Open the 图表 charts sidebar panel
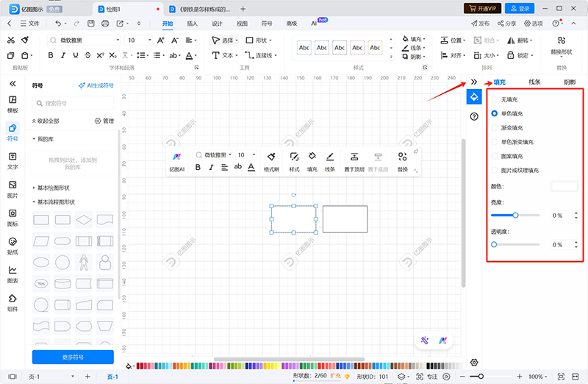This screenshot has width=588, height=384. [12, 275]
